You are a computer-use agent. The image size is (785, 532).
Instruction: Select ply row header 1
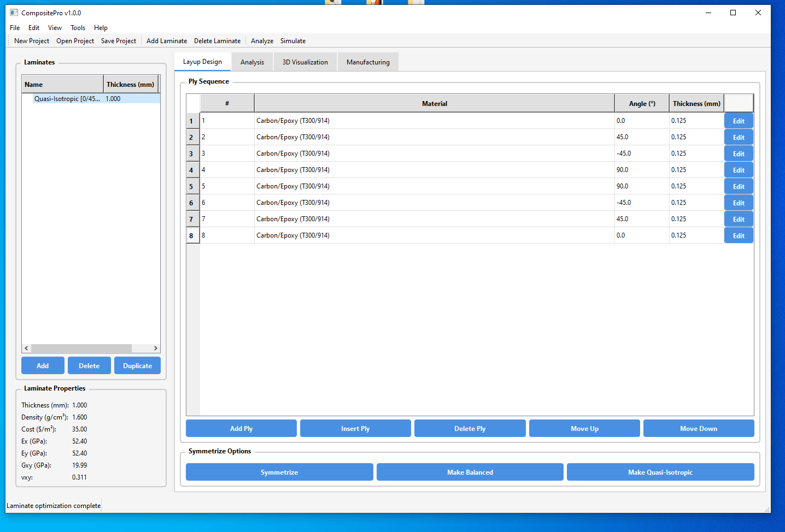click(x=193, y=121)
